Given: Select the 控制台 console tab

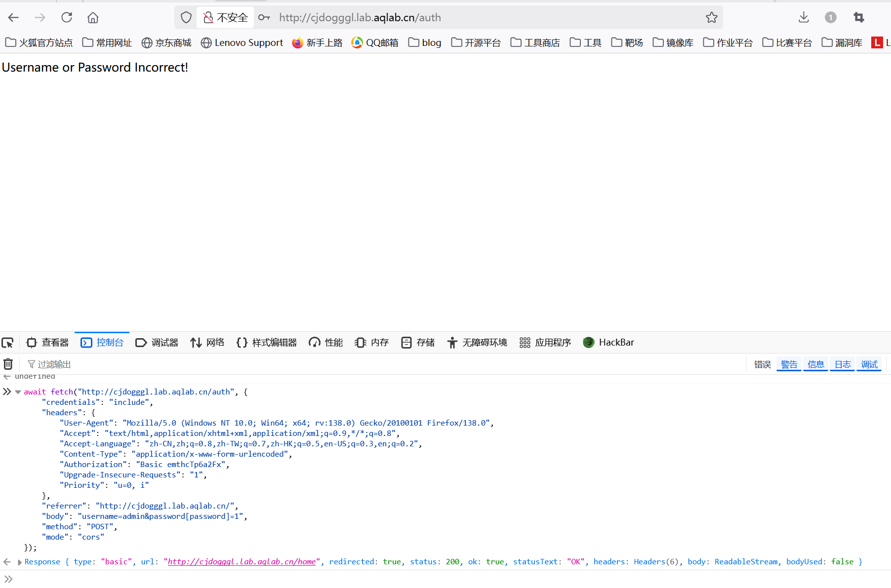Looking at the screenshot, I should [x=102, y=343].
